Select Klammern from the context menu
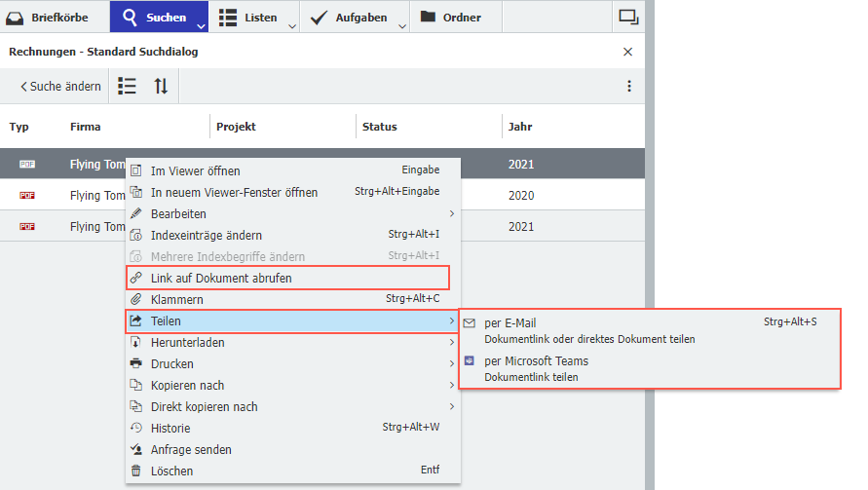The width and height of the screenshot is (868, 490). [x=177, y=300]
